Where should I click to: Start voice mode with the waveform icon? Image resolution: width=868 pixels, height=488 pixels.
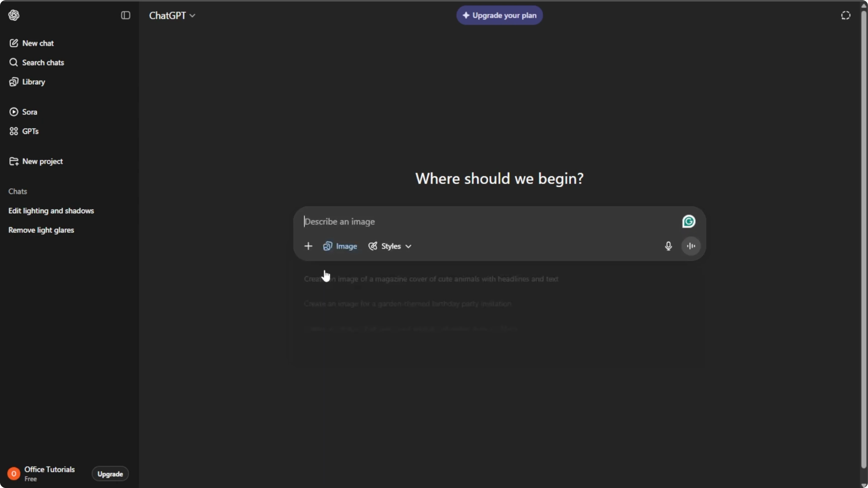click(x=691, y=246)
